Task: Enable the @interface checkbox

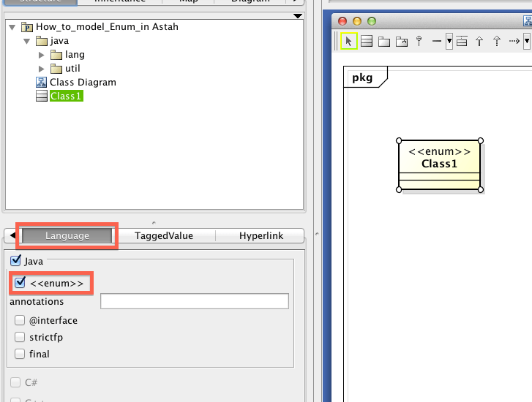Action: click(x=20, y=320)
